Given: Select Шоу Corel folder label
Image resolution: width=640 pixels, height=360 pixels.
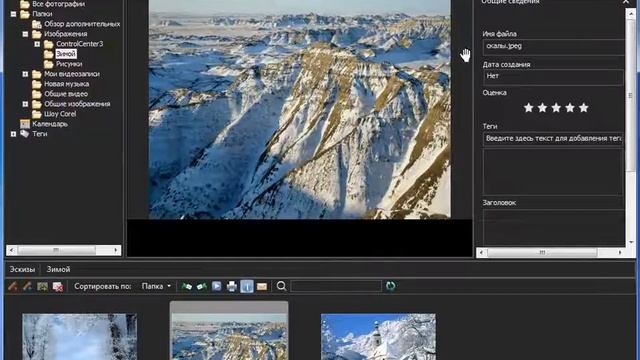Looking at the screenshot, I should pyautogui.click(x=60, y=114).
